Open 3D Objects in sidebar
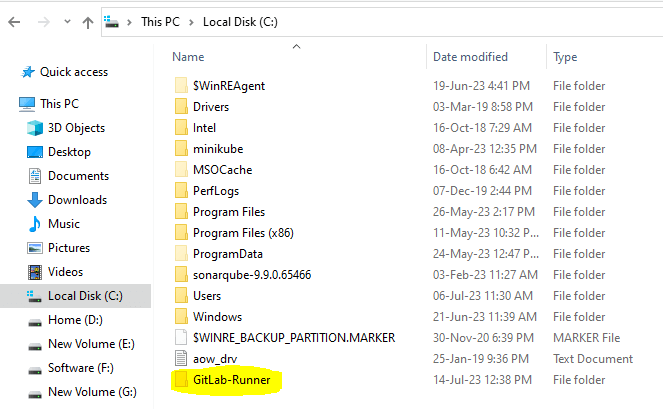663x409 pixels. [x=76, y=128]
